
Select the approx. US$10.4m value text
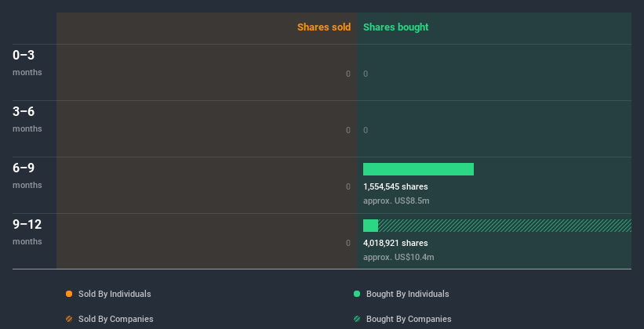coord(398,257)
